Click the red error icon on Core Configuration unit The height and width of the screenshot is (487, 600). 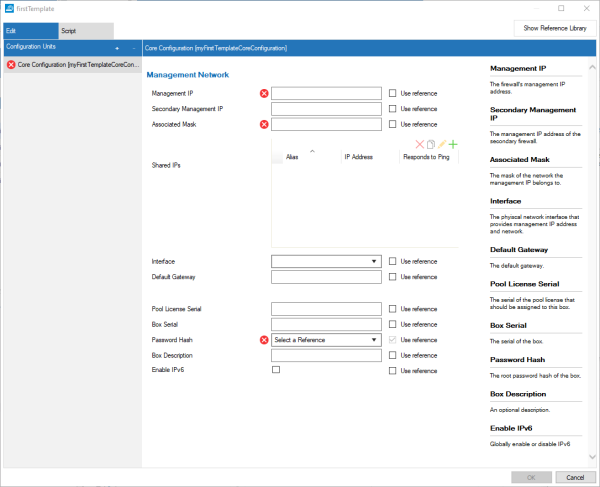click(x=11, y=65)
